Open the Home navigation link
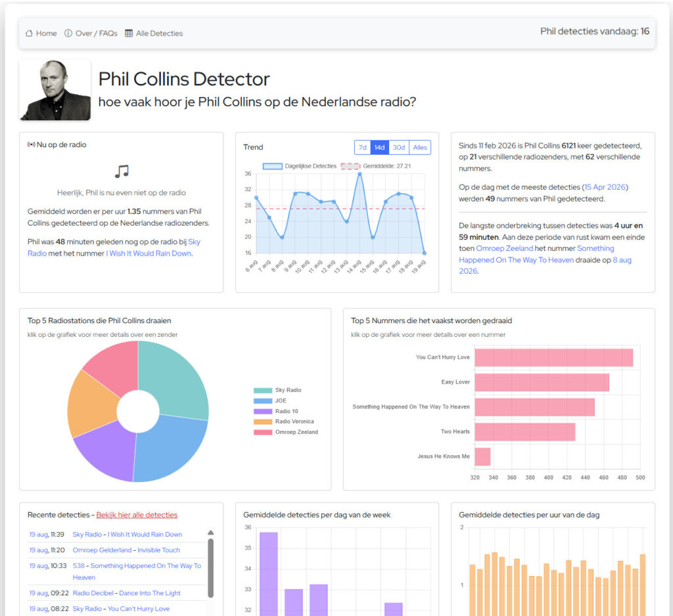The height and width of the screenshot is (616, 673). (x=41, y=33)
